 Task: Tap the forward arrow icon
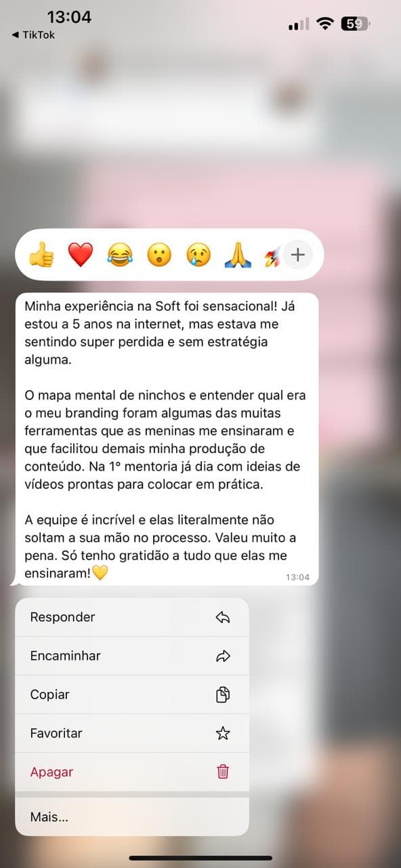pos(223,656)
